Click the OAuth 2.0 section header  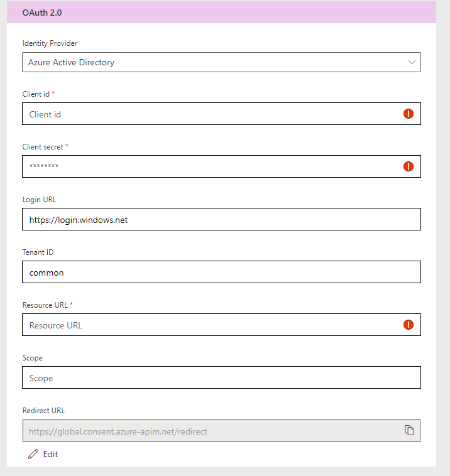click(x=221, y=13)
